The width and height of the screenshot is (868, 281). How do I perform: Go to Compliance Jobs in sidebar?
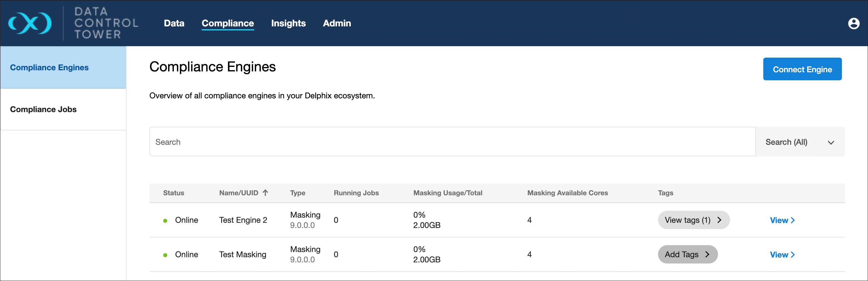[43, 109]
